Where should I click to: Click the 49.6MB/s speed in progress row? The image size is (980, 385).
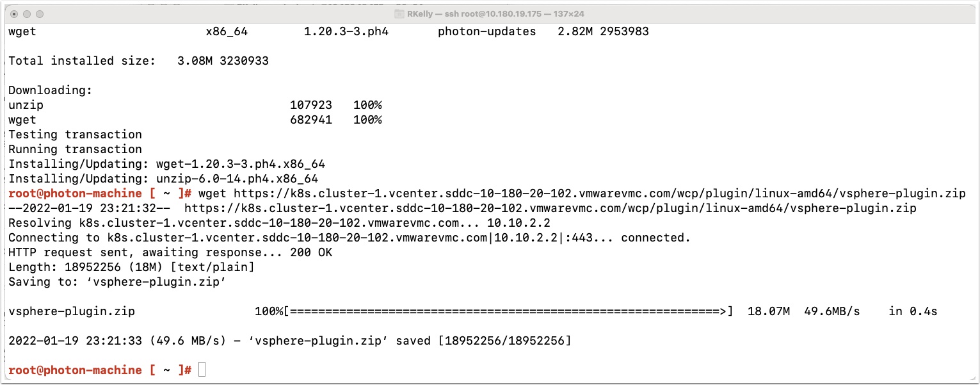point(831,311)
